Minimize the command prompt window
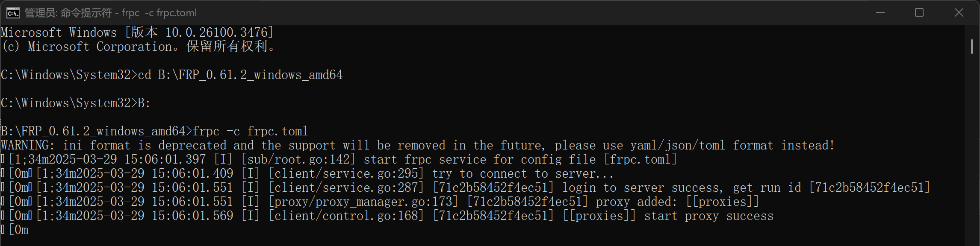 coord(880,12)
